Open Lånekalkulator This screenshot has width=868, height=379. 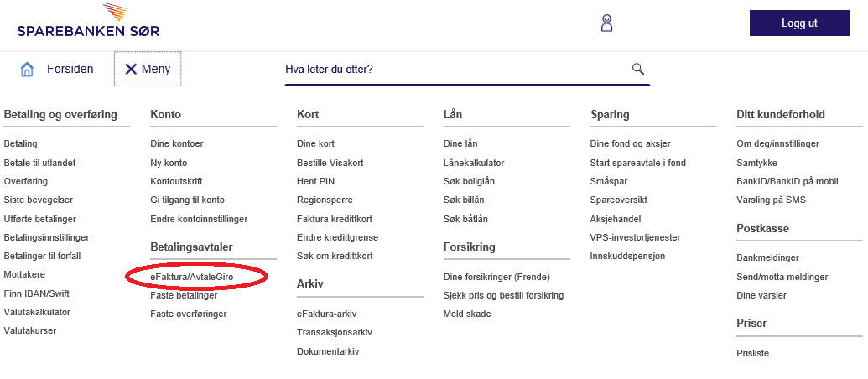point(474,163)
